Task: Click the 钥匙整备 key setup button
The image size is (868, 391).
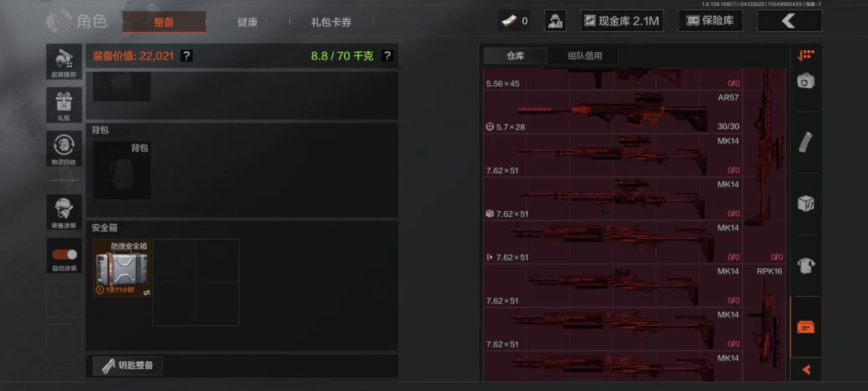Action: pyautogui.click(x=127, y=365)
